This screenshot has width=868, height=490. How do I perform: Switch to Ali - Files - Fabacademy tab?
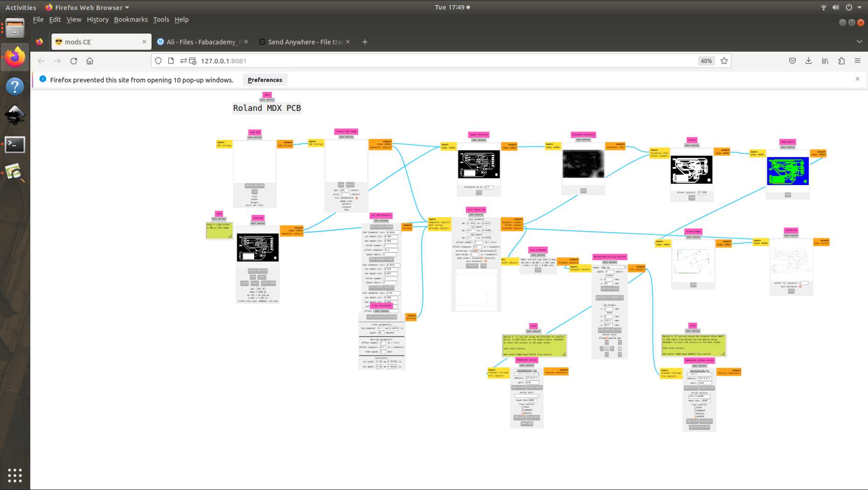tap(202, 42)
